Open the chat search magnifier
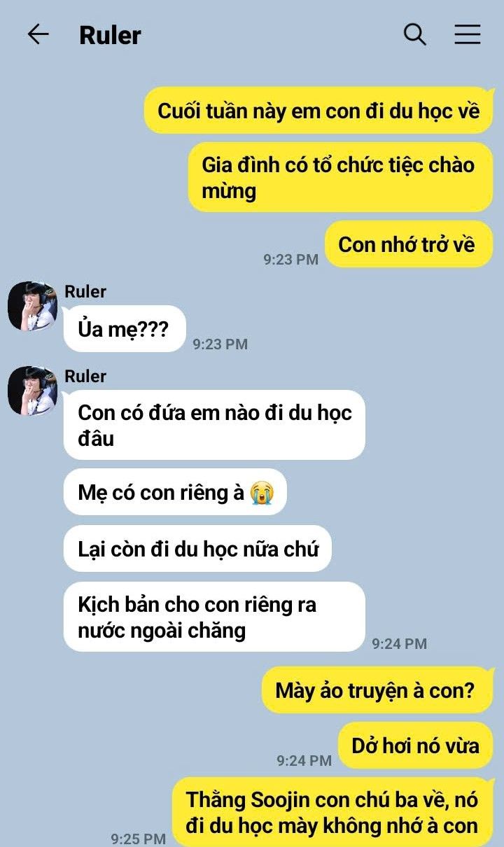Image resolution: width=504 pixels, height=847 pixels. pos(414,34)
